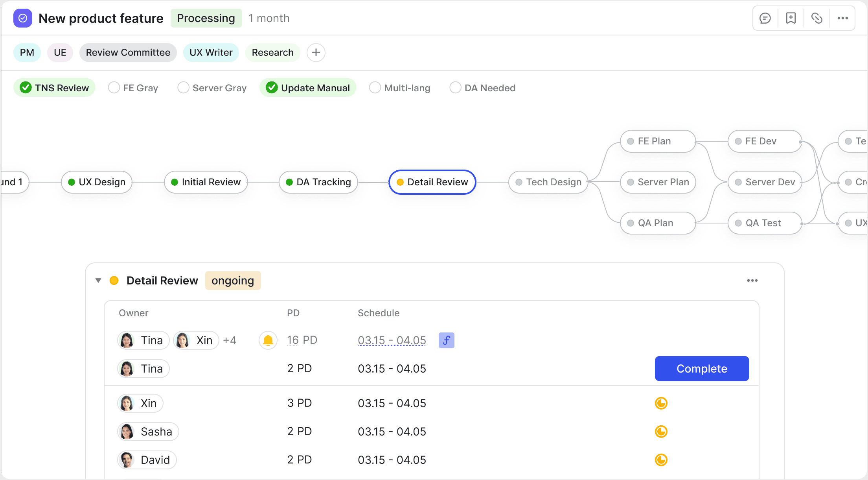868x480 pixels.
Task: Expand the +4 owners list
Action: (x=230, y=340)
